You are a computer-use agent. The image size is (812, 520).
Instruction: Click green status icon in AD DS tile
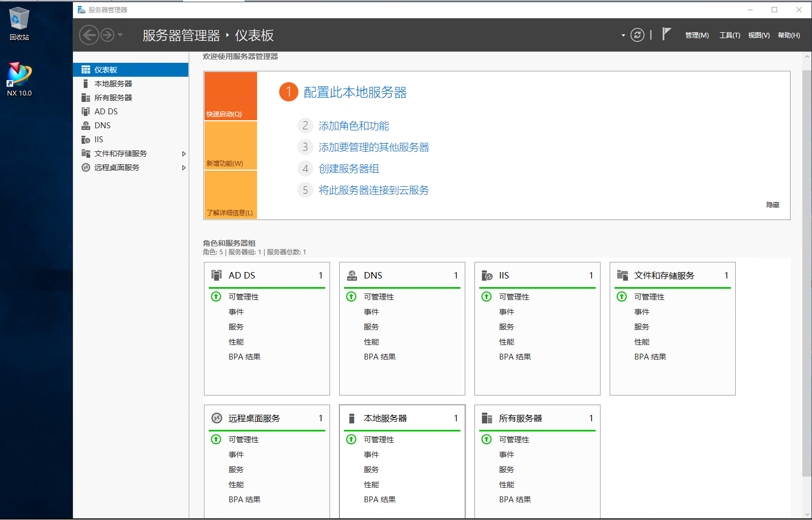coord(216,296)
